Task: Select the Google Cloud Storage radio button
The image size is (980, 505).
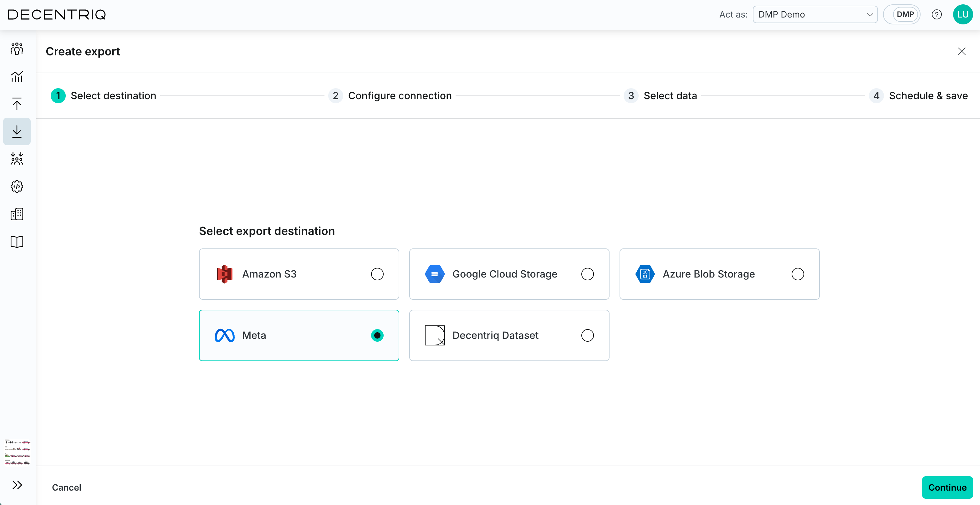Action: point(587,274)
